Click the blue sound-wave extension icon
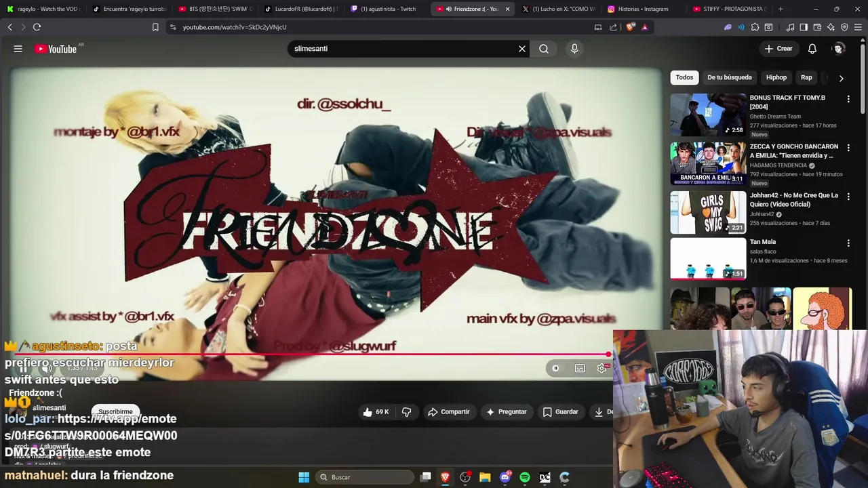The height and width of the screenshot is (488, 868). [x=741, y=27]
